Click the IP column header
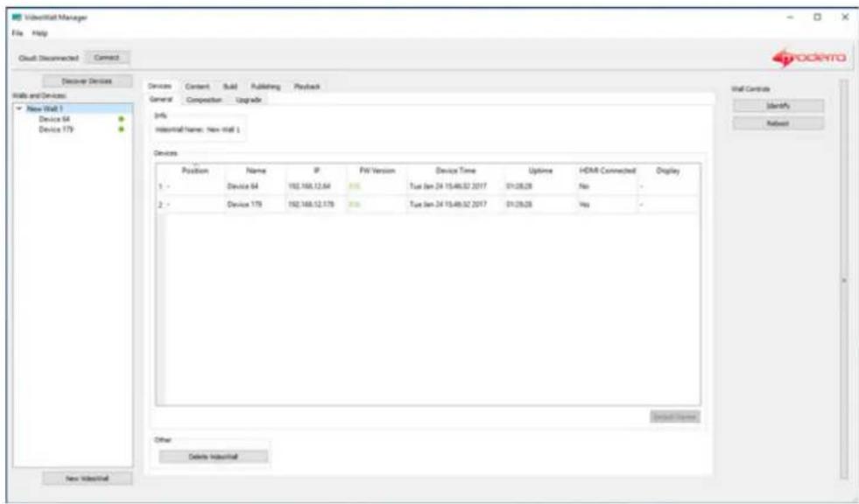The width and height of the screenshot is (859, 504). click(317, 171)
